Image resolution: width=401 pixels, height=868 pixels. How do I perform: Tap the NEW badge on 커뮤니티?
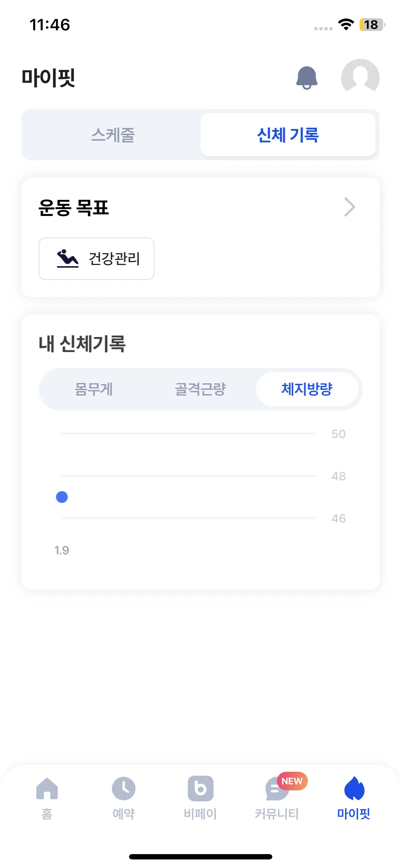tap(292, 781)
